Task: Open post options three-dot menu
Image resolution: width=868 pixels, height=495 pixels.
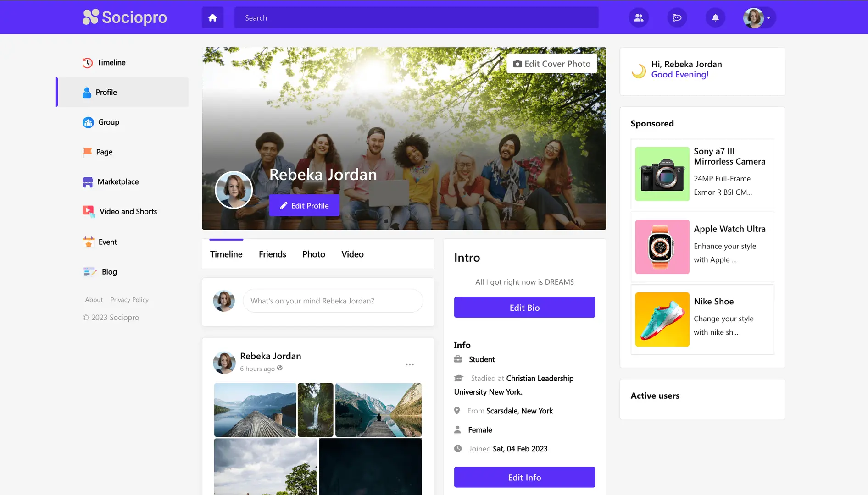Action: tap(410, 364)
